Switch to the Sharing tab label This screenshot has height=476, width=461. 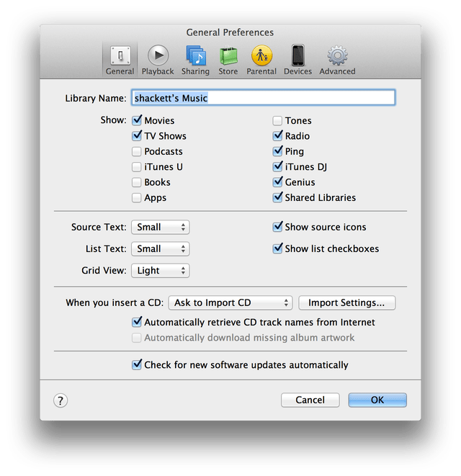tap(196, 71)
